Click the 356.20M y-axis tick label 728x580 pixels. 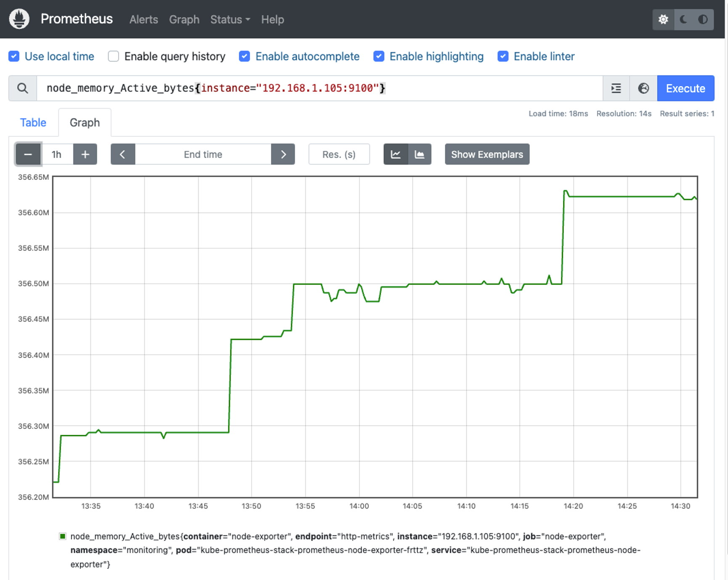[33, 497]
